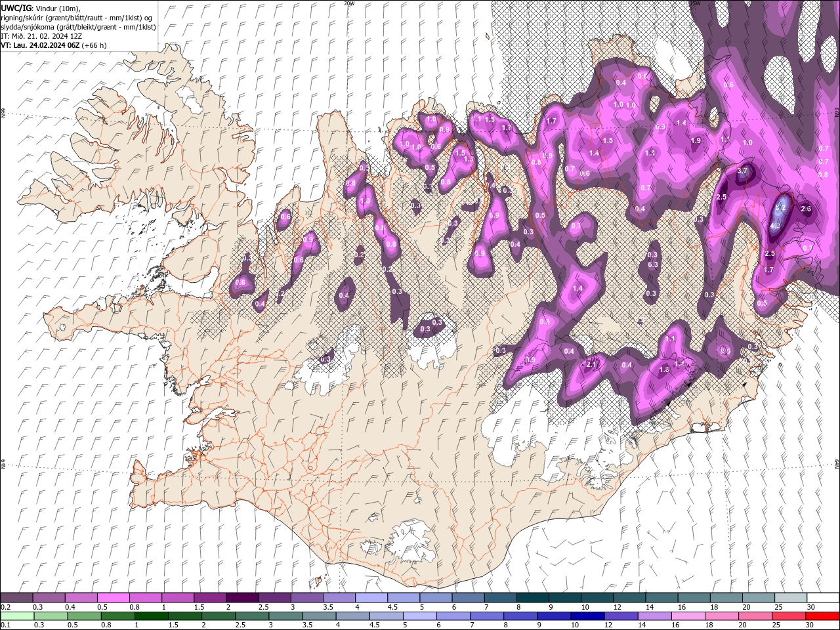This screenshot has height=630, width=840.
Task: Click the 15W longitude label
Action: pyautogui.click(x=695, y=3)
